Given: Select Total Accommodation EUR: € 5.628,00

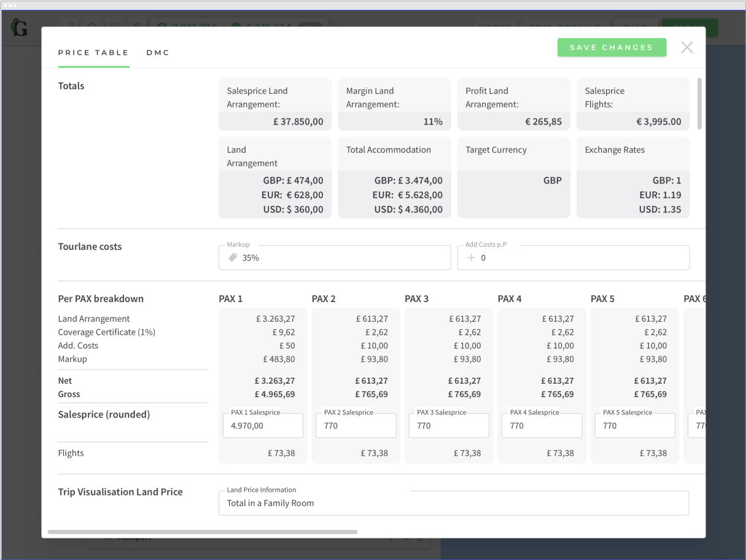Looking at the screenshot, I should coord(408,195).
